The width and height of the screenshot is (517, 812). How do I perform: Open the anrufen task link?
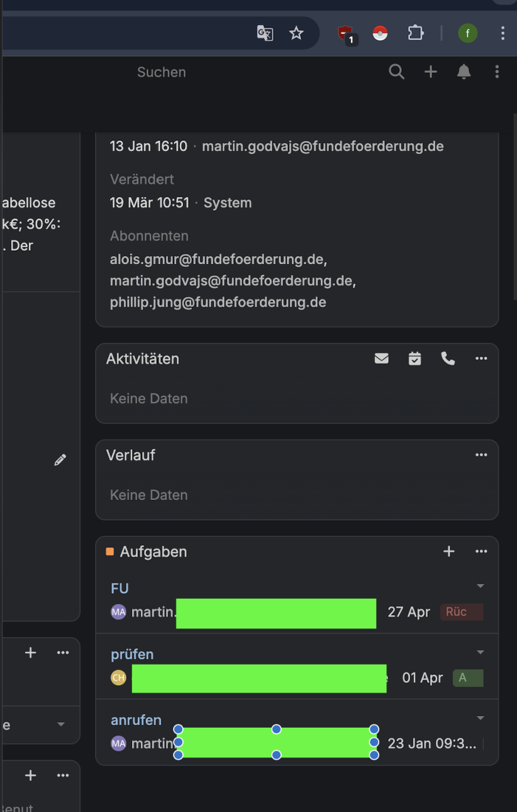(136, 720)
